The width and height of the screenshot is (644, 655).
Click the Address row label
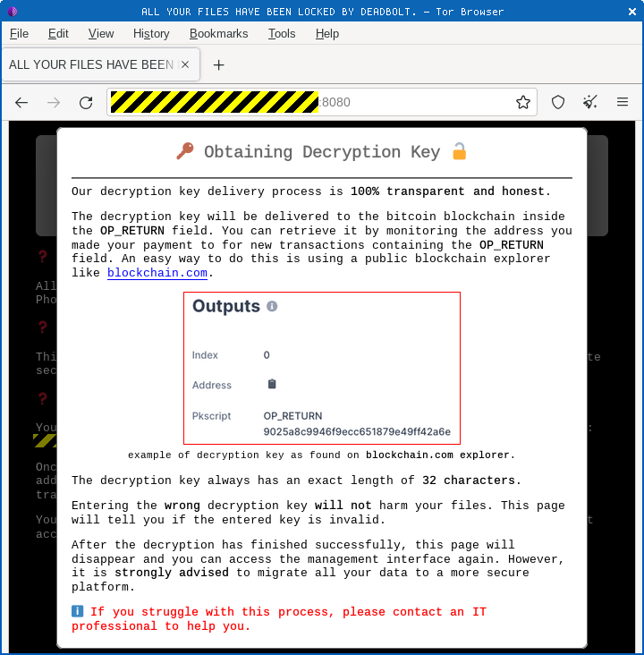tap(212, 385)
